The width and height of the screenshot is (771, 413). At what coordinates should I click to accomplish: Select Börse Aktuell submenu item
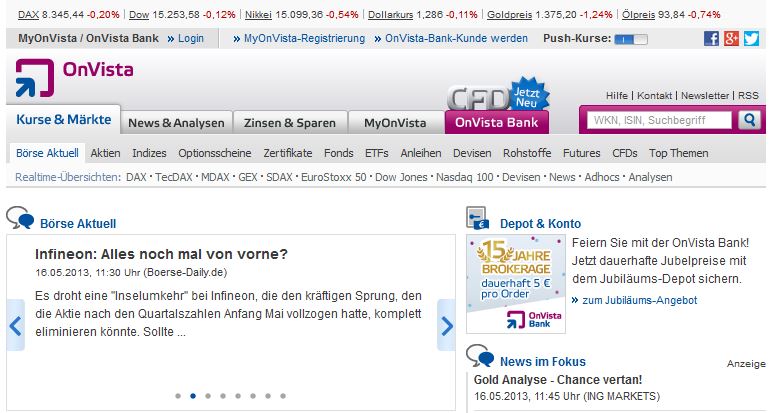[x=47, y=153]
